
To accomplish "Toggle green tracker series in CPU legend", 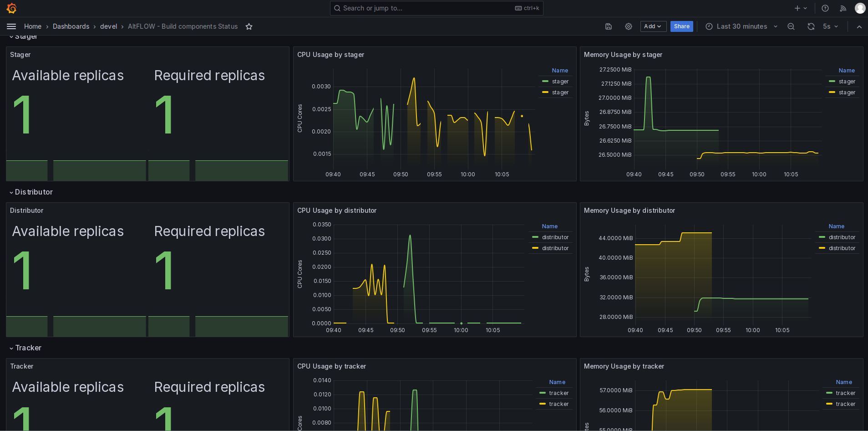I will pos(554,393).
